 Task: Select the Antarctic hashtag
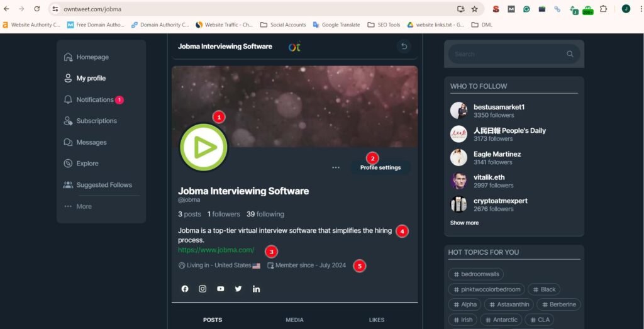click(501, 320)
